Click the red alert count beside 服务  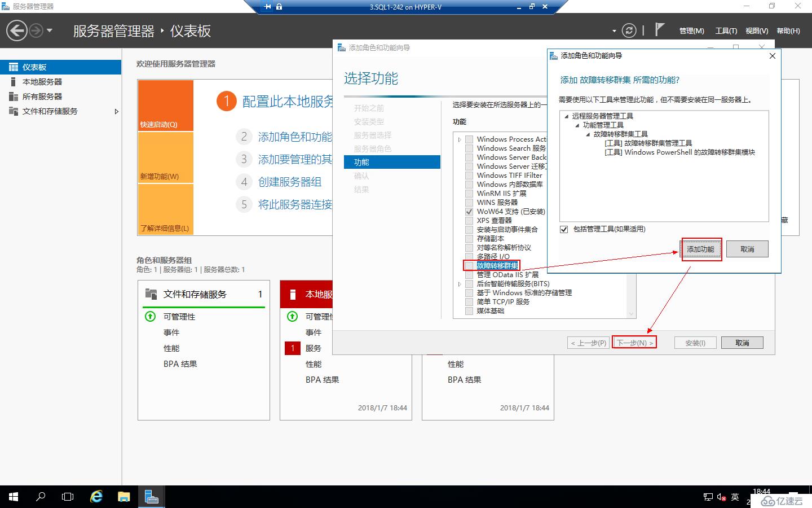(293, 348)
